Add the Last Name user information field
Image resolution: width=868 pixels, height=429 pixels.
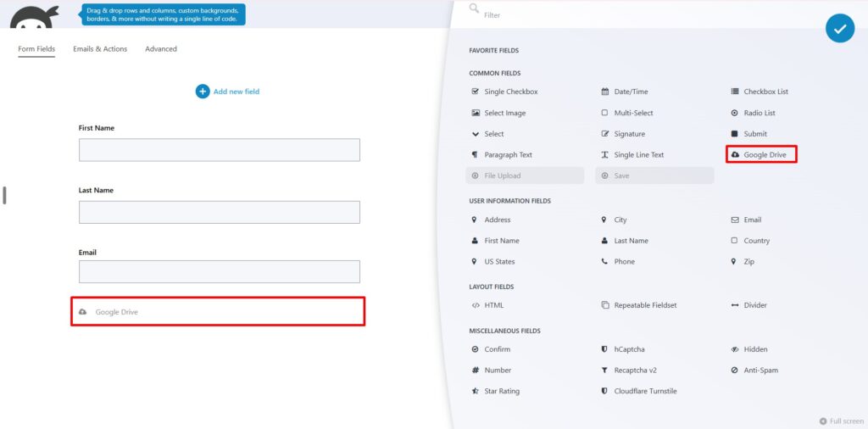(x=625, y=241)
